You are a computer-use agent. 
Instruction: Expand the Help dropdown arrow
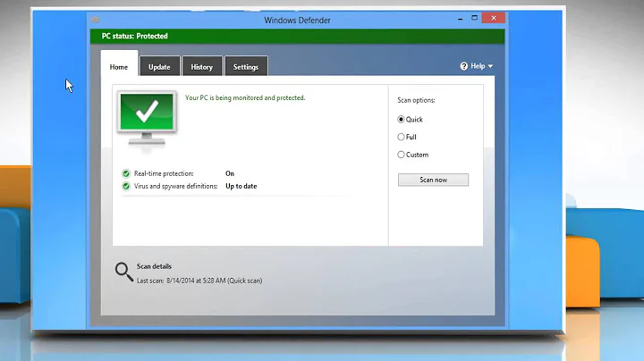[x=490, y=66]
